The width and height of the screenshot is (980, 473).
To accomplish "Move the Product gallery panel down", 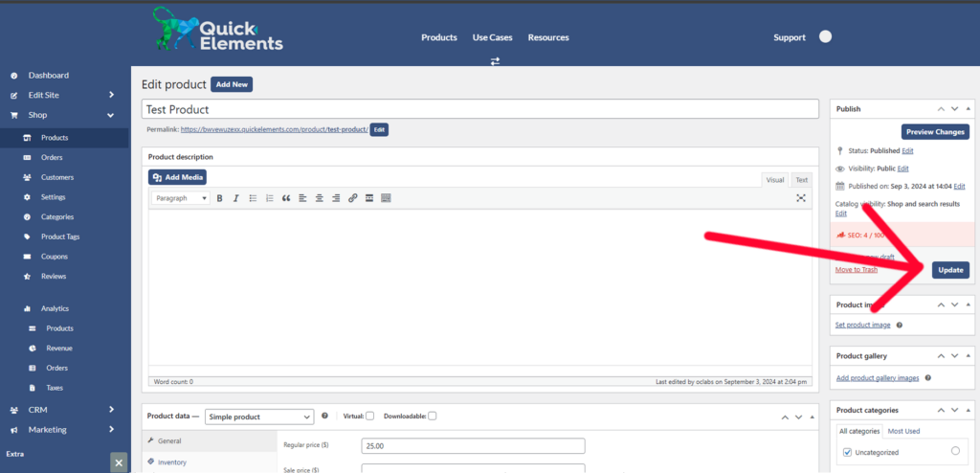I will pyautogui.click(x=954, y=356).
